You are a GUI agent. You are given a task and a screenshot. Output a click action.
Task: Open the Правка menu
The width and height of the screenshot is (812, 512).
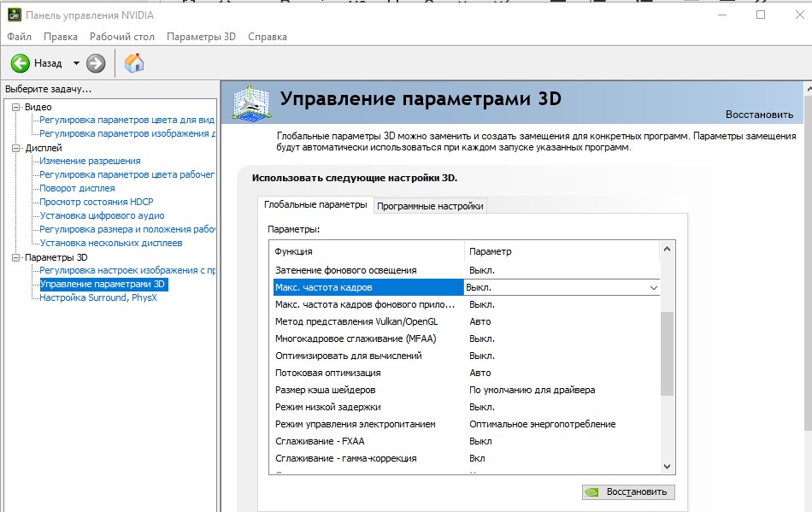pos(61,37)
